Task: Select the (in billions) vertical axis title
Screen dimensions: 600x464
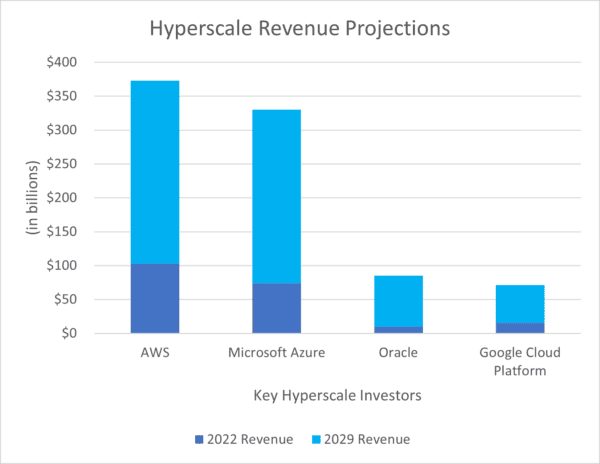Action: point(33,197)
